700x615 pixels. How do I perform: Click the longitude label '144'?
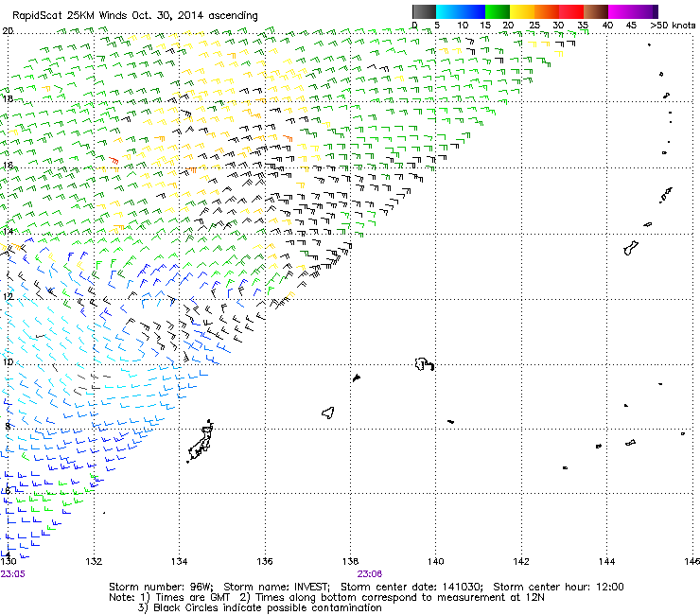pos(606,561)
